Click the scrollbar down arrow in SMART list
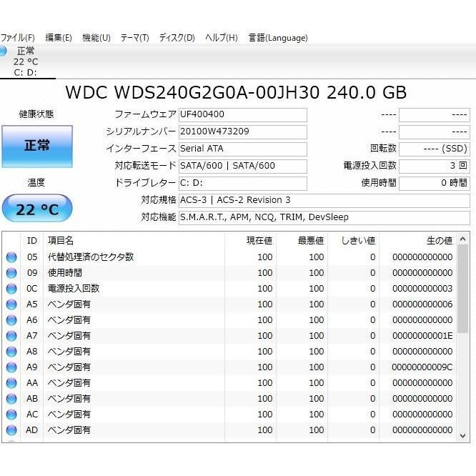 tap(462, 436)
